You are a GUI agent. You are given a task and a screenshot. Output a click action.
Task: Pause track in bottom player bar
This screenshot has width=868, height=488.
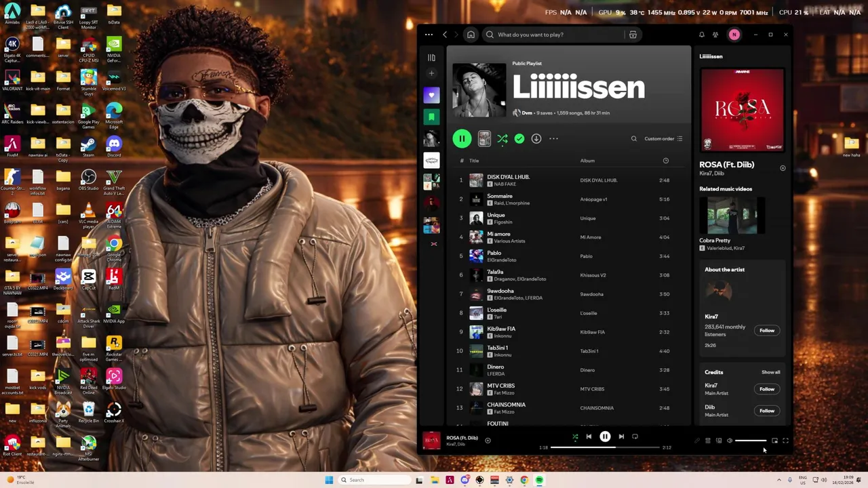[605, 436]
